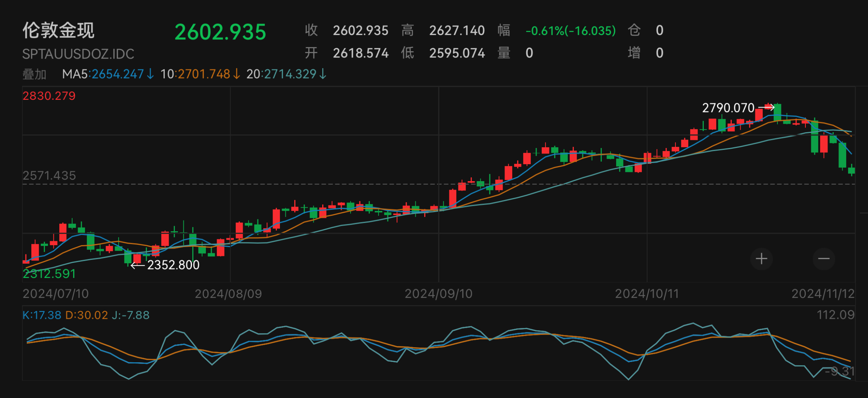Click the minus zoom-out chart button
Screen dimensions: 868x398
pyautogui.click(x=823, y=259)
